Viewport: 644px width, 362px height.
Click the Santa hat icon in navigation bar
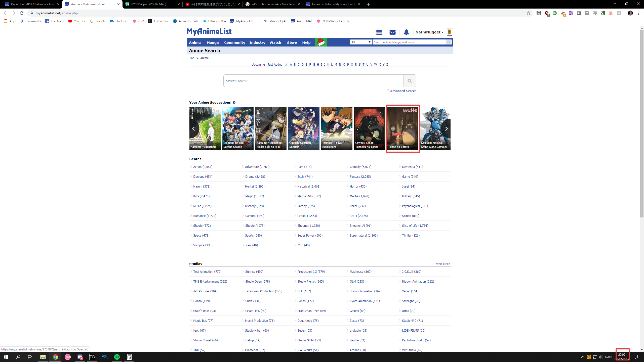[321, 42]
